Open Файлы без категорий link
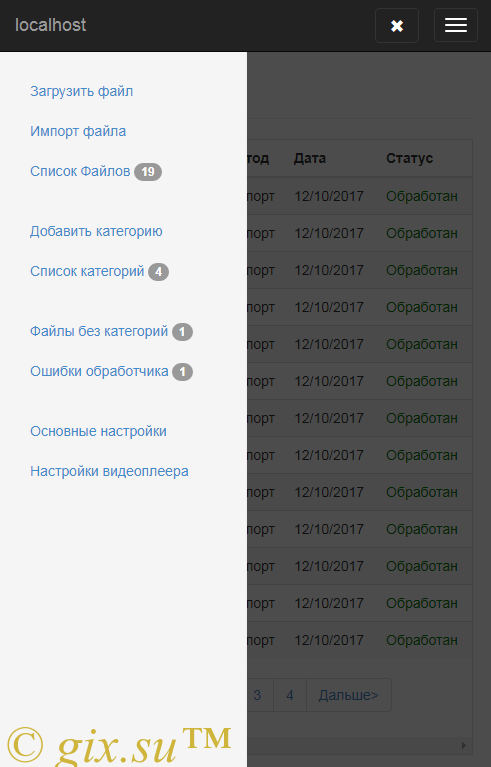The width and height of the screenshot is (491, 767). tap(99, 331)
